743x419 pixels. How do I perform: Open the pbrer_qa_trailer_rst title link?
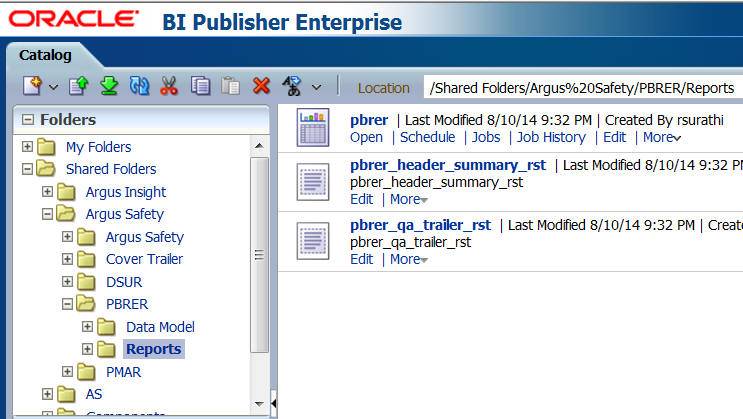point(420,225)
